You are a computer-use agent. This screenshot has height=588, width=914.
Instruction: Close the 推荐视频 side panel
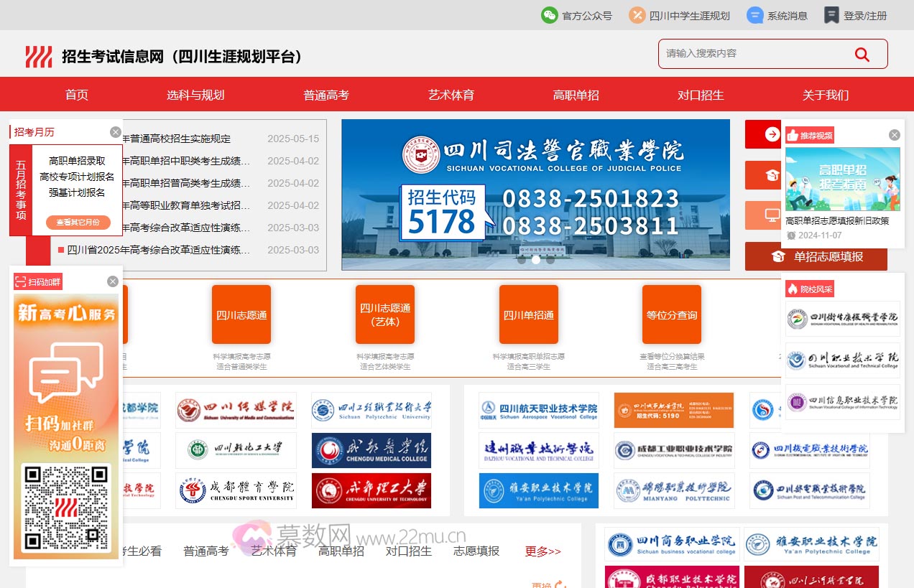(894, 135)
